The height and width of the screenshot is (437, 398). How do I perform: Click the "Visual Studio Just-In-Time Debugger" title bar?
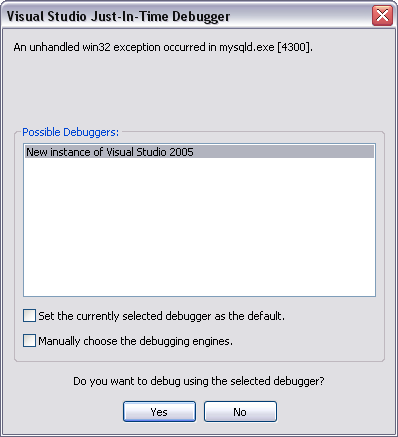click(187, 16)
